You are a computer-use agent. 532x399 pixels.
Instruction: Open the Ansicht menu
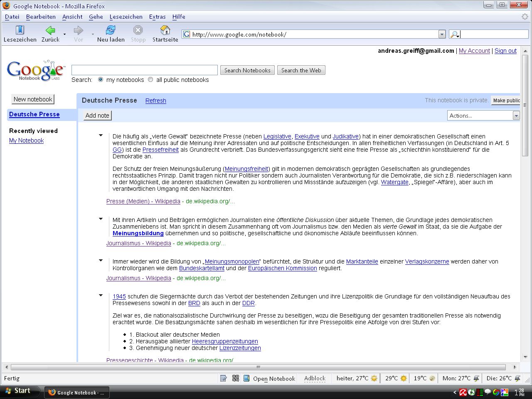click(72, 17)
